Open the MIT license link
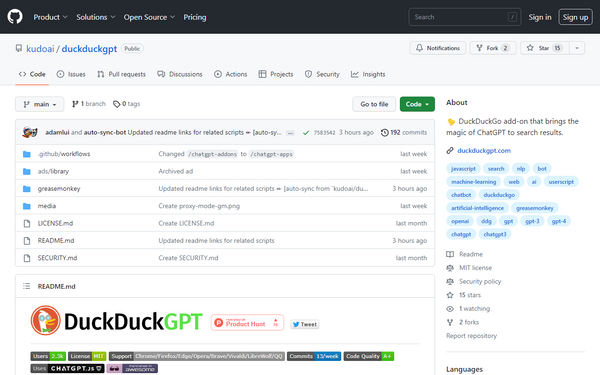Image resolution: width=600 pixels, height=375 pixels. pos(469,268)
